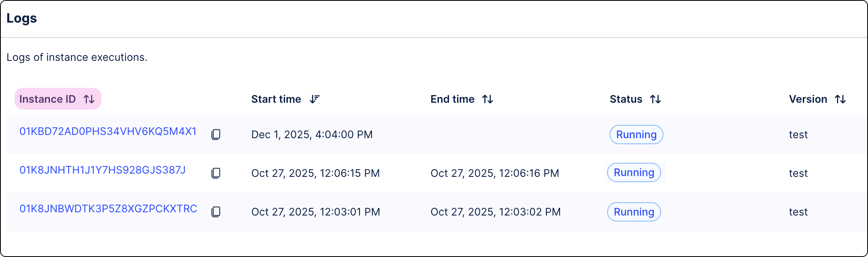This screenshot has width=868, height=257.
Task: Click the Instance ID column header
Action: [48, 99]
